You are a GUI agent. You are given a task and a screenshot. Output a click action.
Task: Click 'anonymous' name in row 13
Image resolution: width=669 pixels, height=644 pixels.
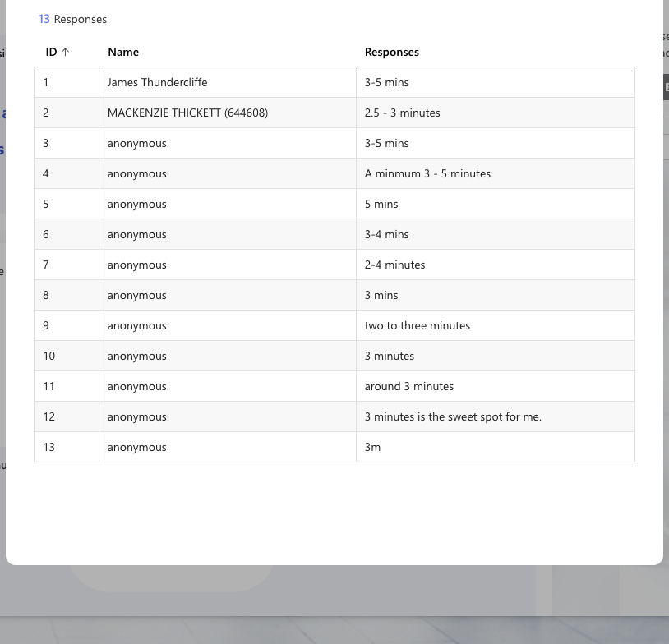tap(137, 447)
